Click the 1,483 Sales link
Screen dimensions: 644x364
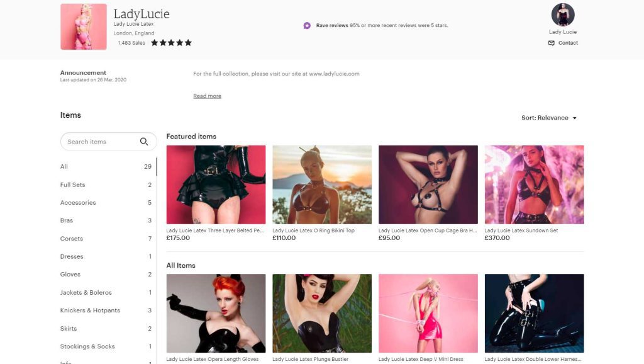click(131, 43)
